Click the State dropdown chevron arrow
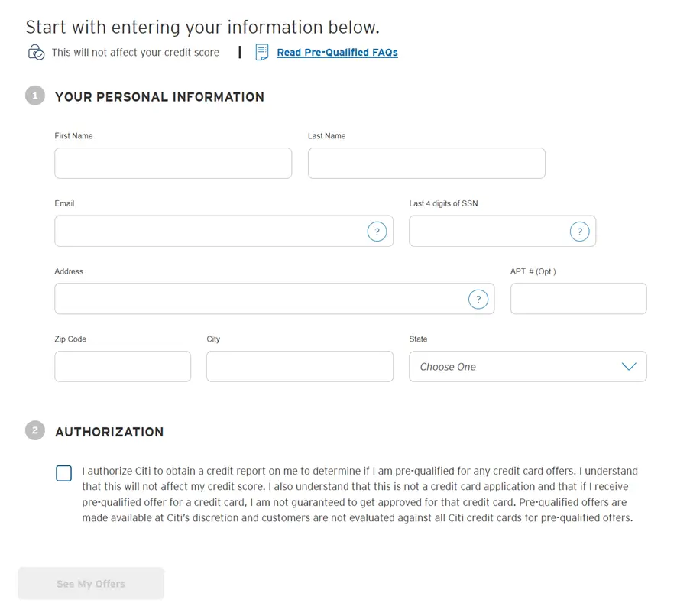The image size is (690, 616). tap(629, 367)
